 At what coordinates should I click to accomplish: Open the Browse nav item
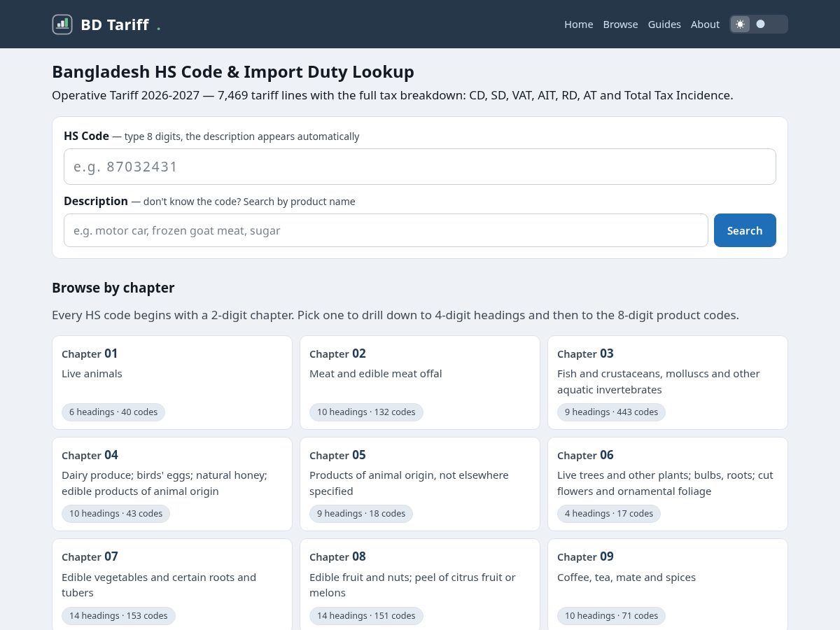(x=621, y=24)
